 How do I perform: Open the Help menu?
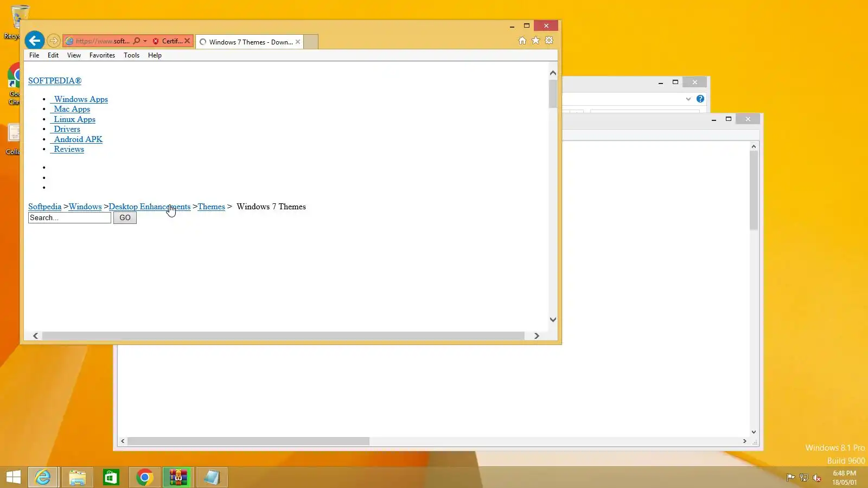click(155, 55)
